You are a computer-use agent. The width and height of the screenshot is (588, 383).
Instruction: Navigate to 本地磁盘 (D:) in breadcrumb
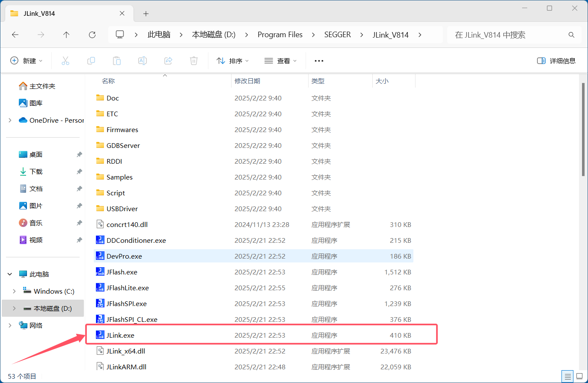point(214,35)
